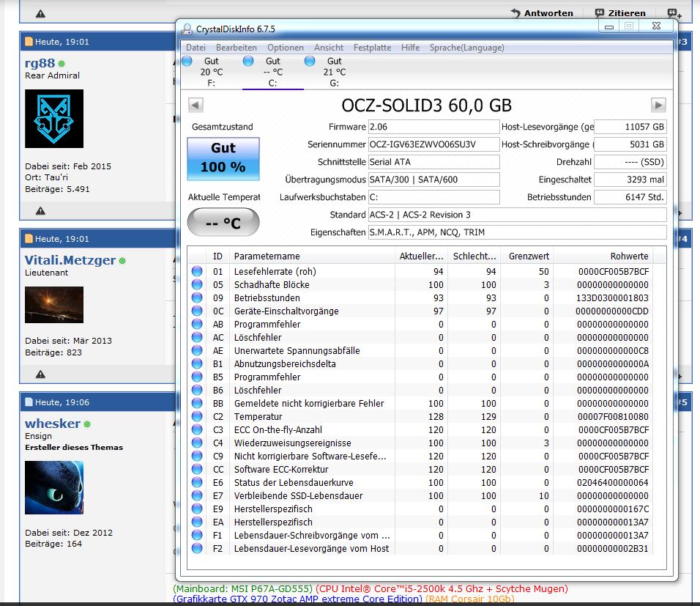Select the Lebensdauer-Schreibvorgänge vom ... row text
Screen dimensions: 700x606
(x=312, y=536)
